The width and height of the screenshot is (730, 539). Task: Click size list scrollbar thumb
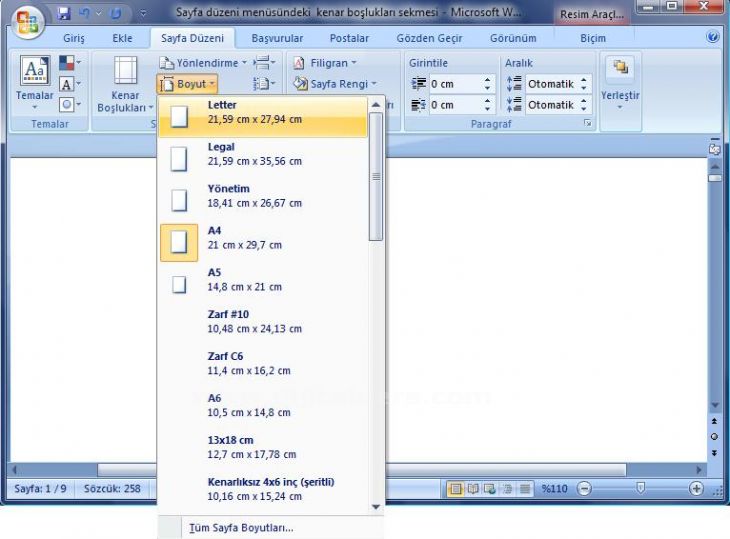[376, 177]
